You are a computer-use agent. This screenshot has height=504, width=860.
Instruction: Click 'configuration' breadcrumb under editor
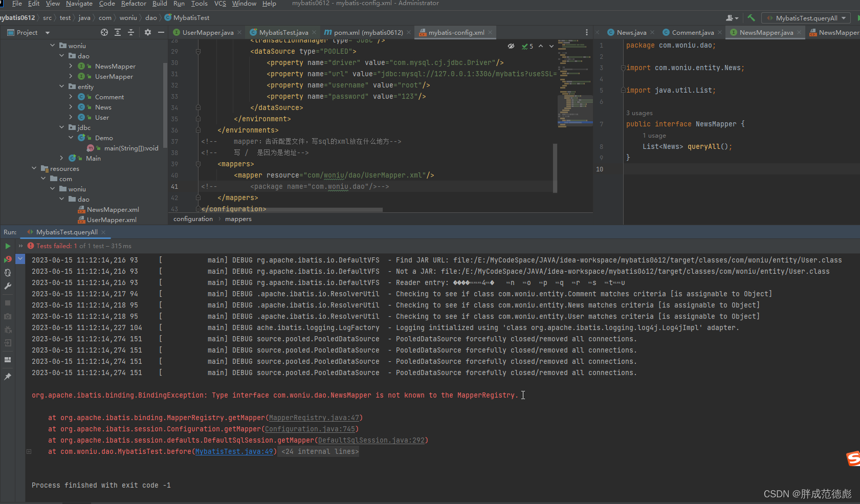click(x=193, y=219)
